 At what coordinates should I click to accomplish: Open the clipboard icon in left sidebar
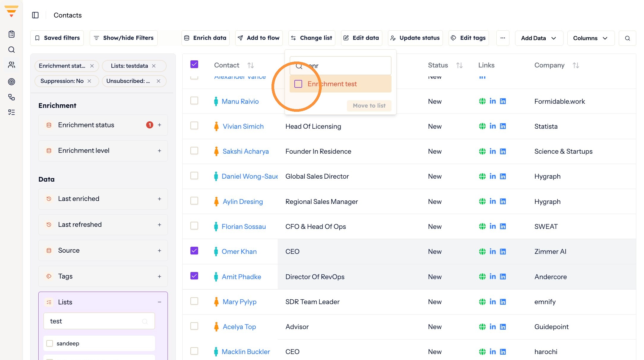[12, 34]
